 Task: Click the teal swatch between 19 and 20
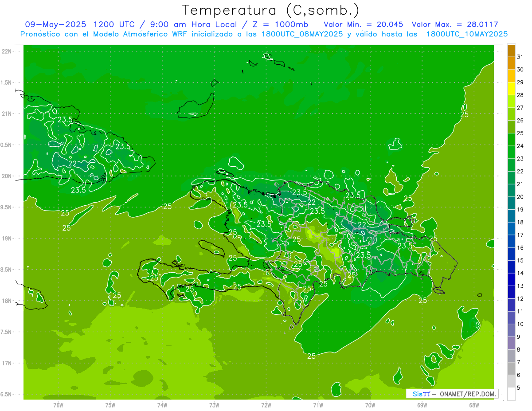pos(511,203)
